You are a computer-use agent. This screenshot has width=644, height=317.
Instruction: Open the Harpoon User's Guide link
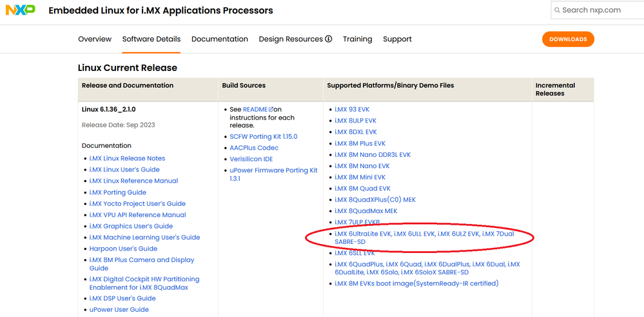point(123,249)
